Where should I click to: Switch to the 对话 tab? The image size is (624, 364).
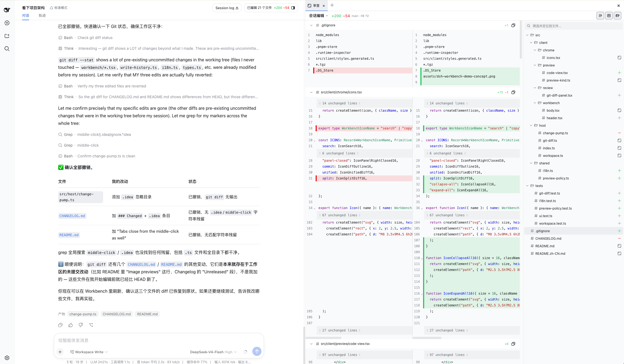coord(26,15)
